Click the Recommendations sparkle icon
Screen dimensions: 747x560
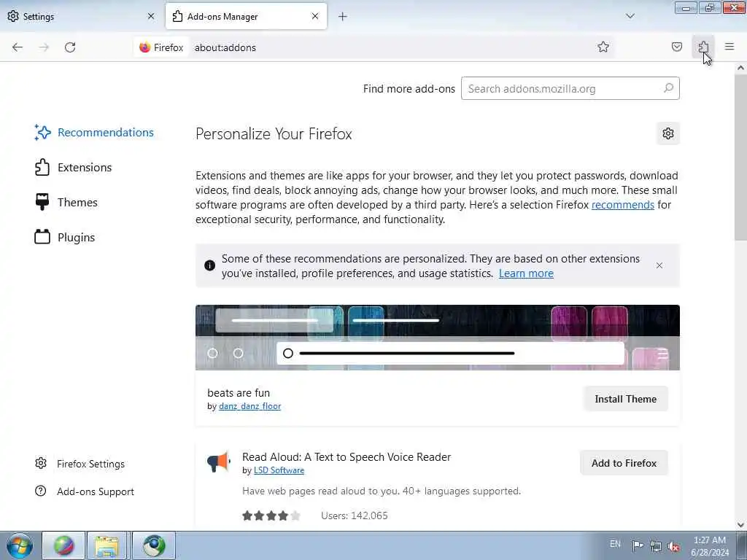[42, 133]
